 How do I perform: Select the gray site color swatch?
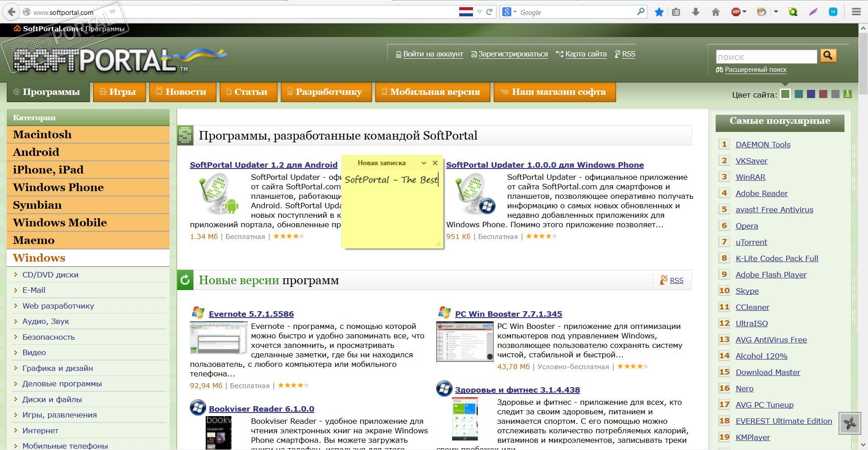point(835,94)
